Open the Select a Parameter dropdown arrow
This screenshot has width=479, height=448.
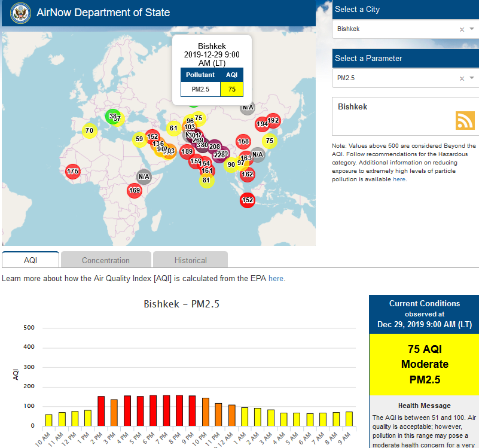(472, 78)
